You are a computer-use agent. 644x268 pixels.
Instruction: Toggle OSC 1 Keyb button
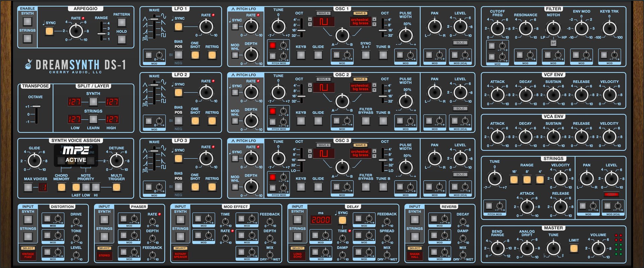pos(301,55)
